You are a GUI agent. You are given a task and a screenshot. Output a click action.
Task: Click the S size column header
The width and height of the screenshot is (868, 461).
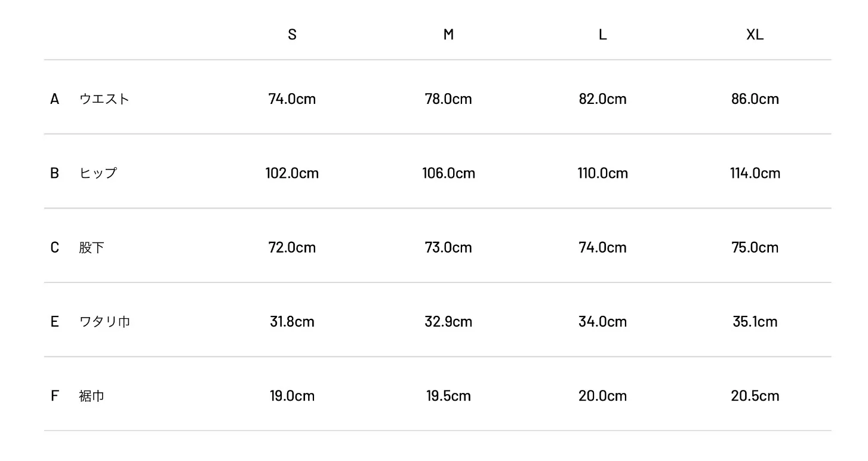292,35
